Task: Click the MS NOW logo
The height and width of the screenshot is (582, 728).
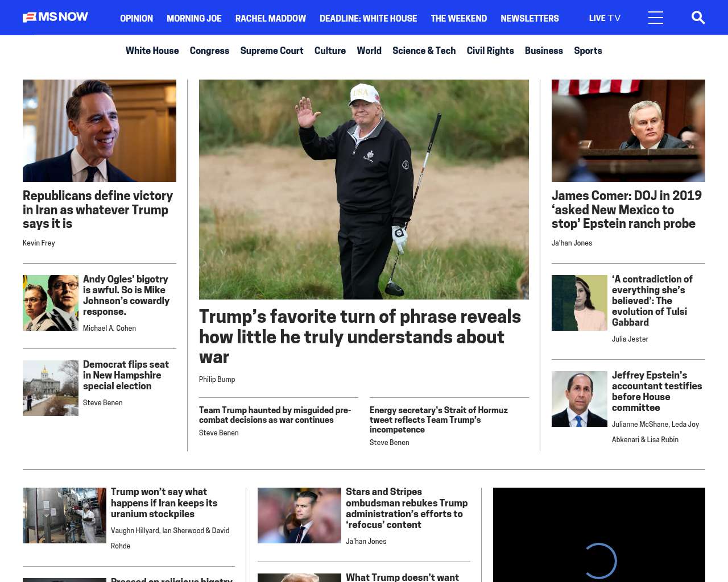Action: [x=55, y=17]
